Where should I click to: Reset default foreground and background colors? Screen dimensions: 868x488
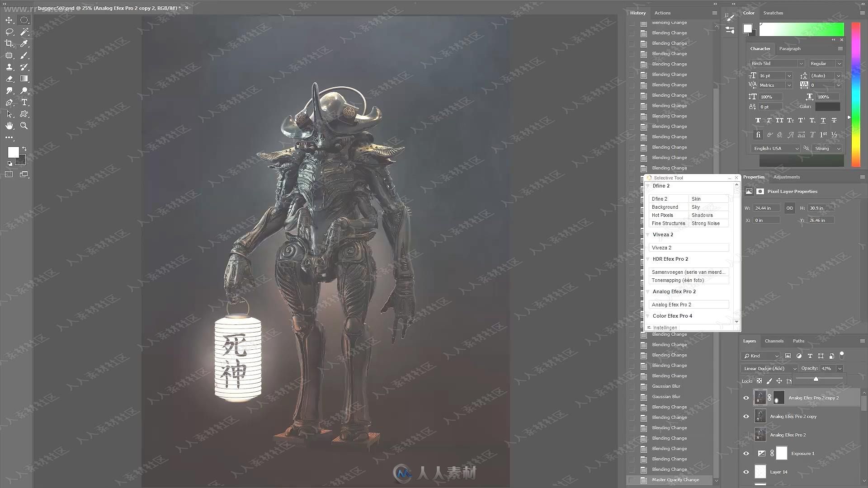click(x=10, y=164)
